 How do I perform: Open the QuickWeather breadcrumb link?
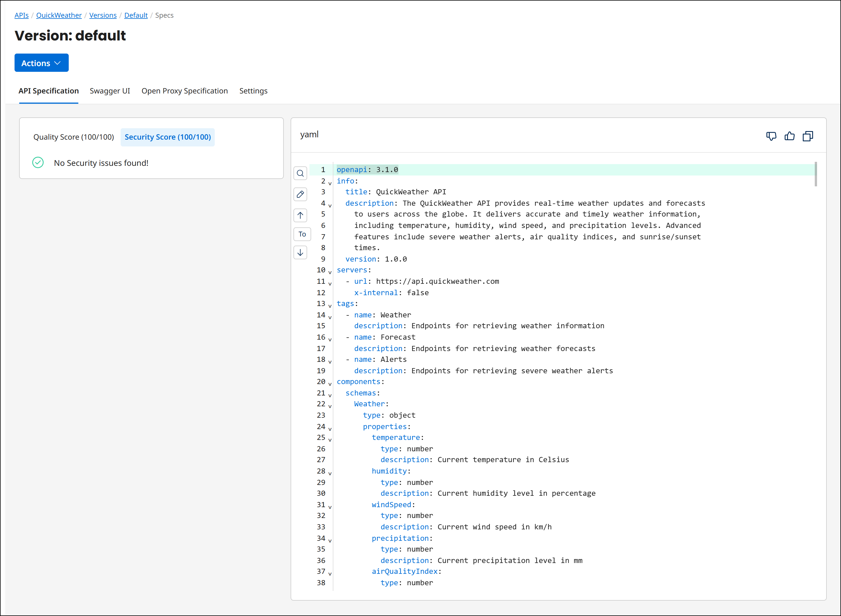point(58,15)
